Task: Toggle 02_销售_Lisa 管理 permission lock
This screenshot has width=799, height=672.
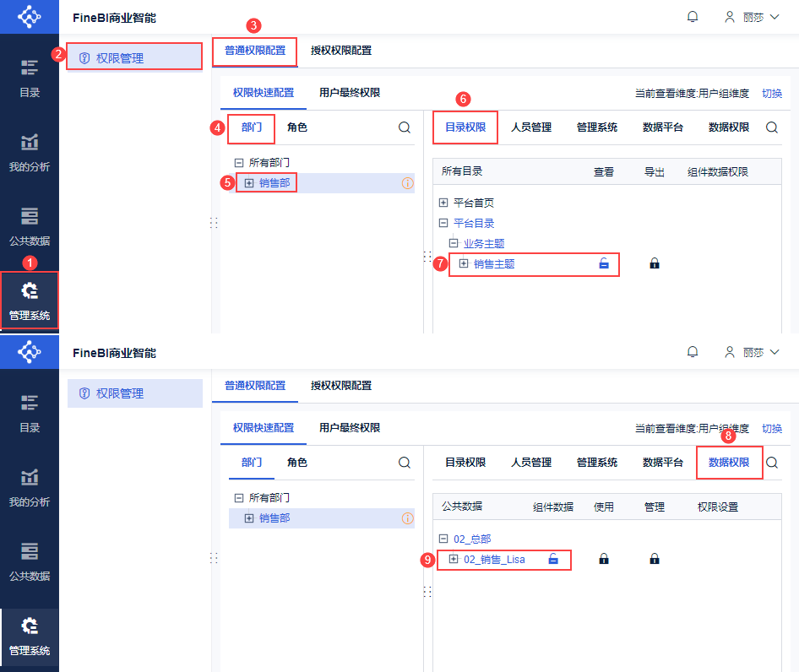Action: (655, 559)
